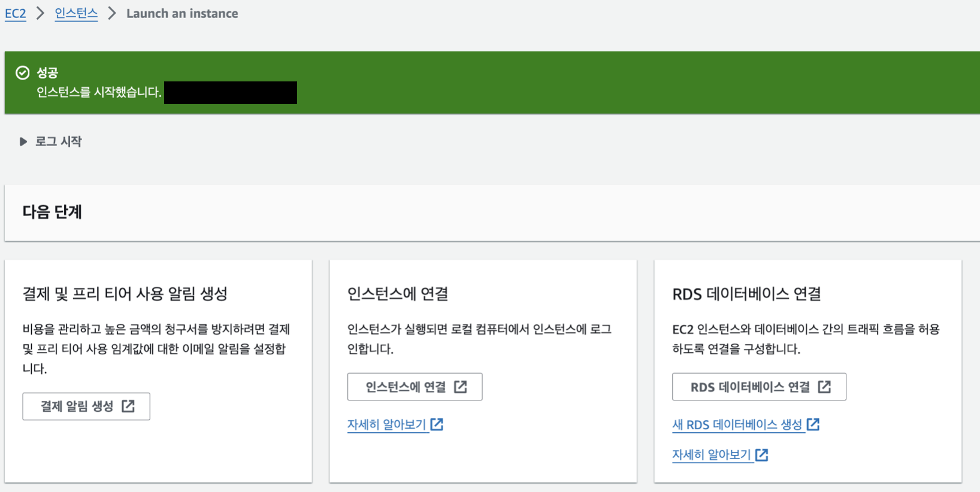
Task: Click external icon beside 새 RDS 데이터베이스 생성
Action: coord(813,424)
